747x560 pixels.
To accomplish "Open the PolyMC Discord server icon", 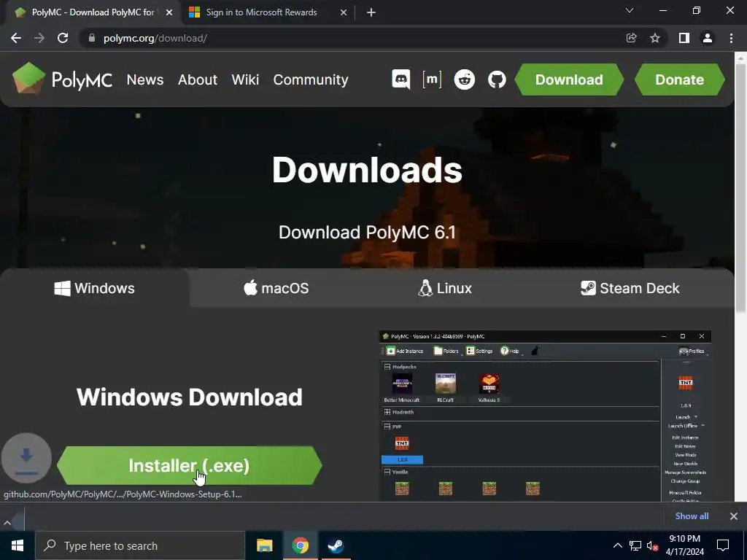I will 400,79.
